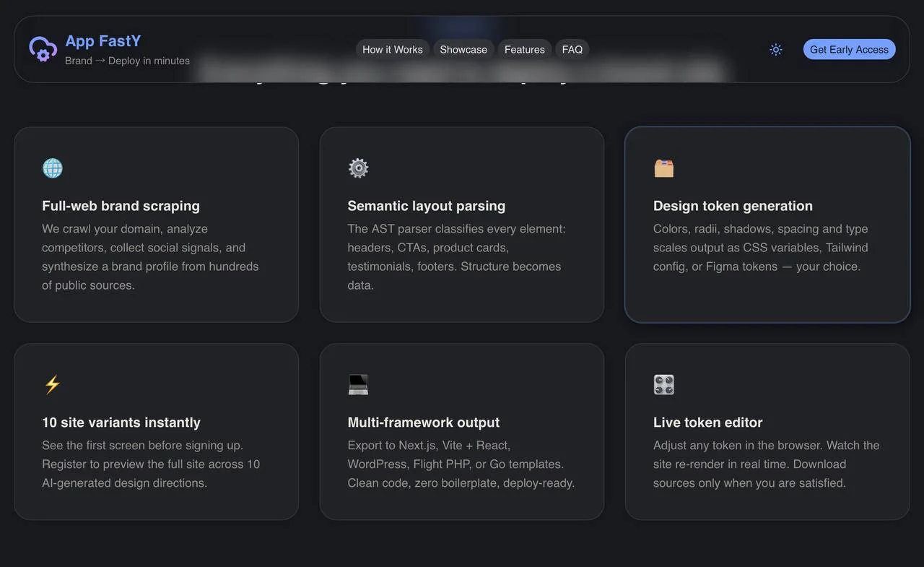Go to the Showcase section
The width and height of the screenshot is (924, 567).
point(463,49)
